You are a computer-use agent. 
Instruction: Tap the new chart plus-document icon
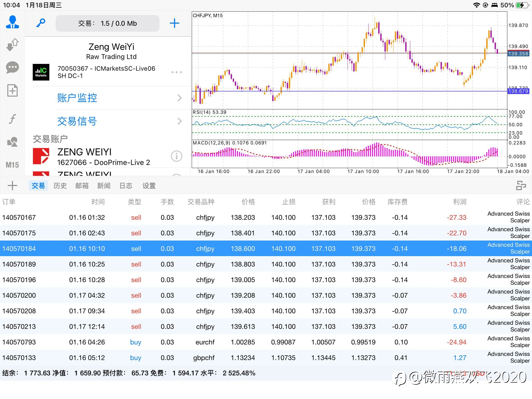point(12,90)
